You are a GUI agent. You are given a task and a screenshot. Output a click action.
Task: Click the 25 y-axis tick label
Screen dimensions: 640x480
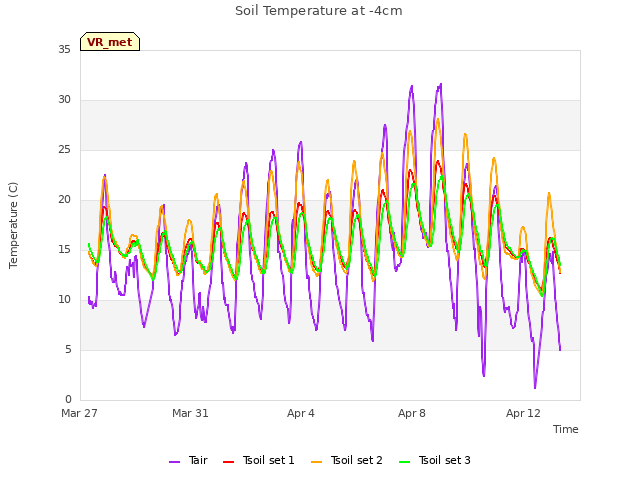click(x=64, y=150)
